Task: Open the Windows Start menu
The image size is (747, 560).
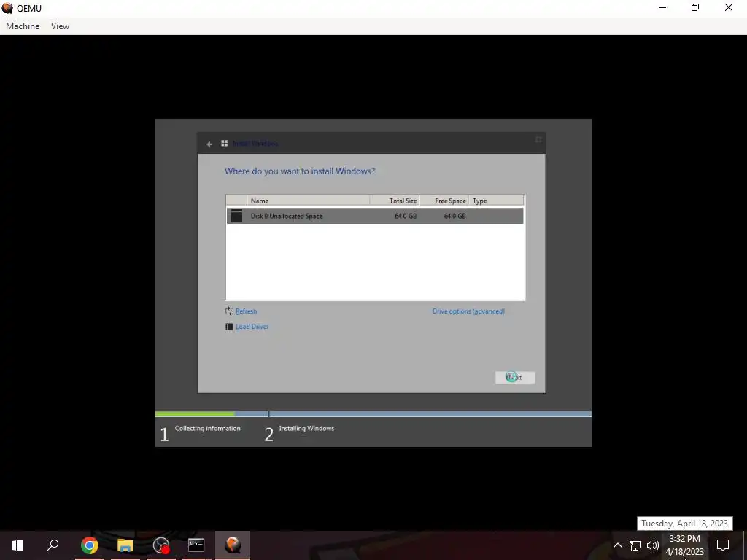Action: [18, 545]
